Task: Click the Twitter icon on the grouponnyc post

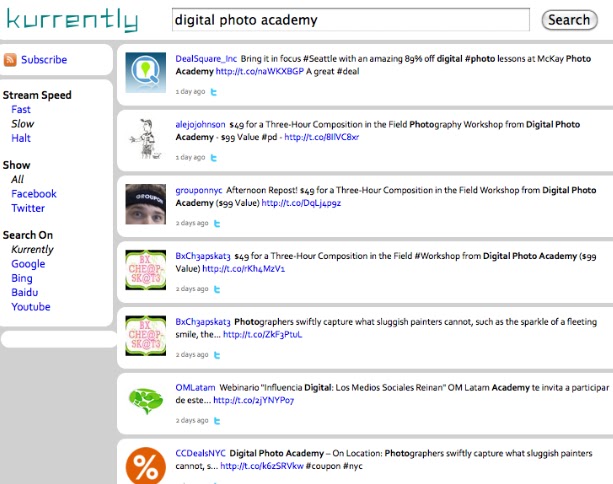Action: [x=217, y=224]
